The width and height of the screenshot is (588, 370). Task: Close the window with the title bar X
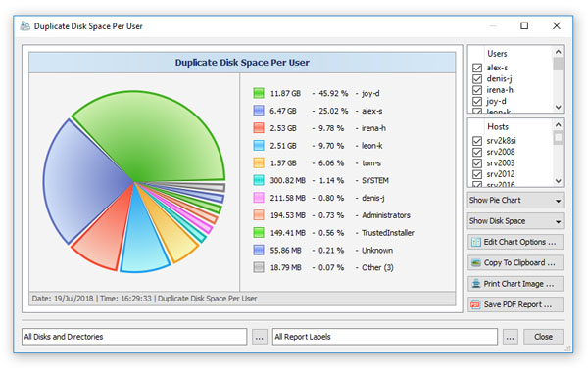pos(557,25)
